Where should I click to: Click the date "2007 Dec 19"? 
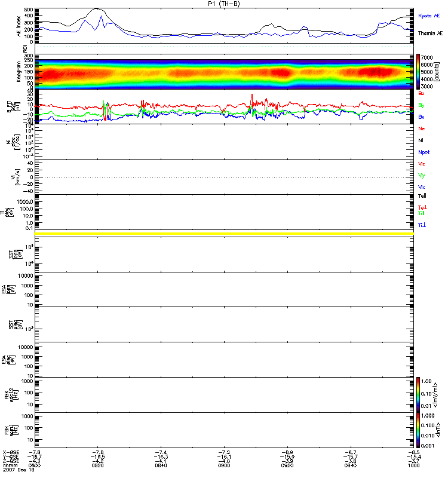[x=19, y=470]
